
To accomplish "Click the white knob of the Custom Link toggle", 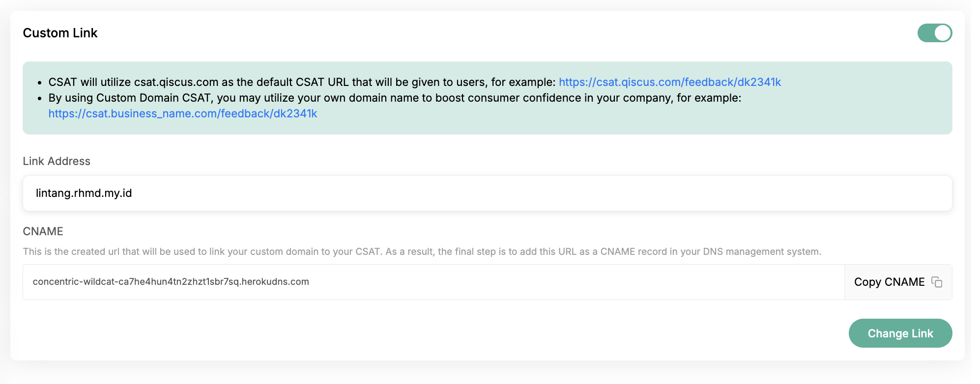I will (943, 33).
